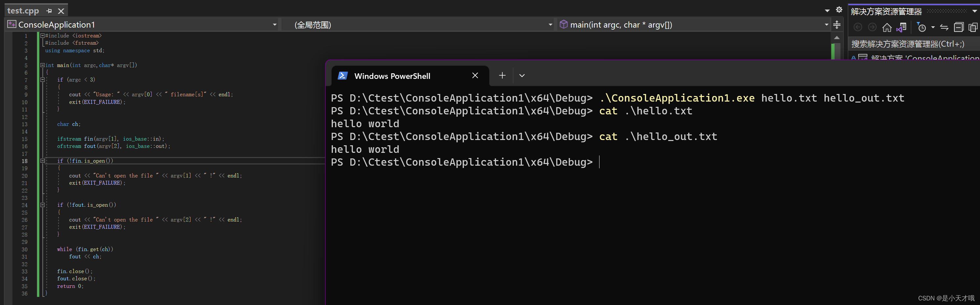Click the Show All Files icon
The height and width of the screenshot is (305, 980).
coord(901,27)
